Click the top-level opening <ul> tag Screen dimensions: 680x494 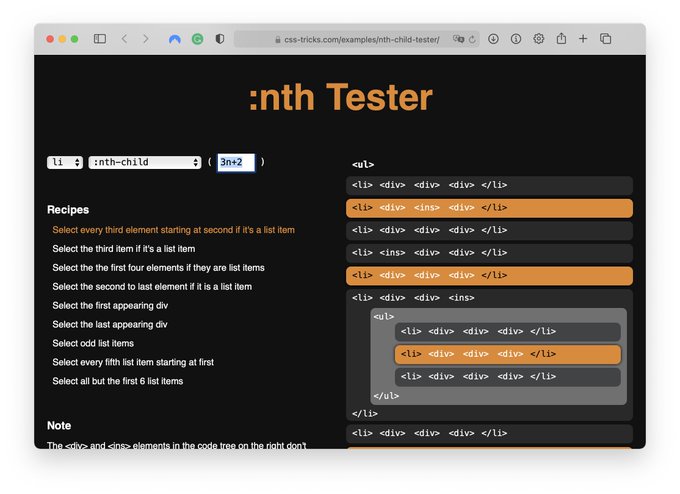[x=363, y=164]
